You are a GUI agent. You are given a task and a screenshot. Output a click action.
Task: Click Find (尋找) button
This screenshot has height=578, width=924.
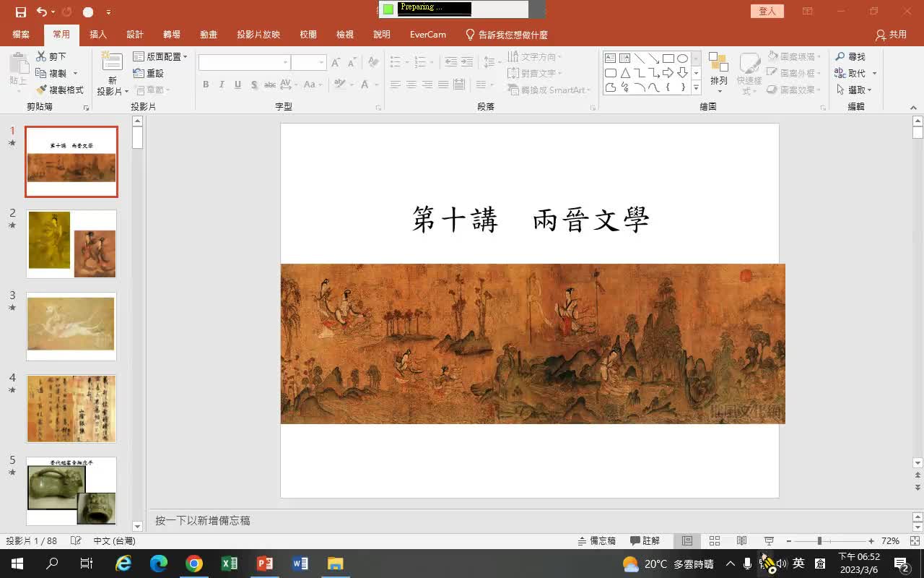850,56
